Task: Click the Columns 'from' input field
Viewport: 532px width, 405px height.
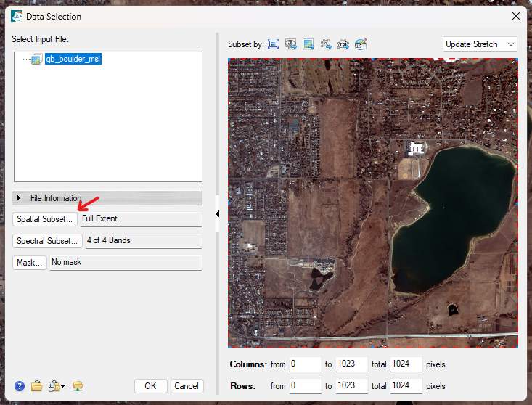Action: click(x=304, y=364)
